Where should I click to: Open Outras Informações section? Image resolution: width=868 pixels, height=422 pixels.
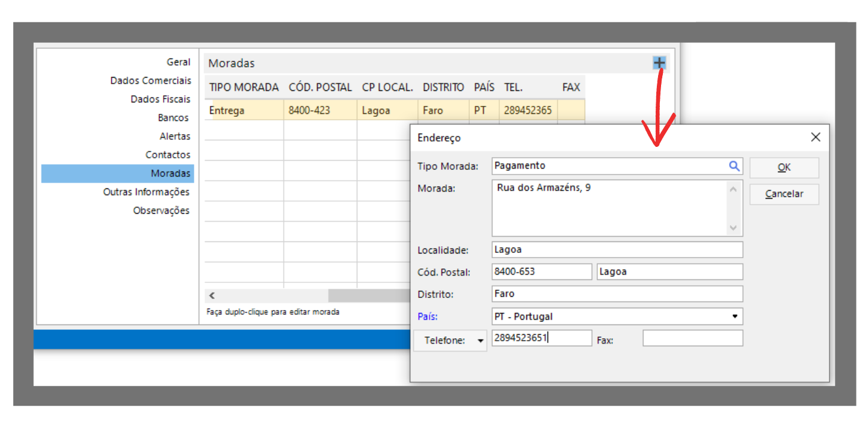pyautogui.click(x=146, y=192)
